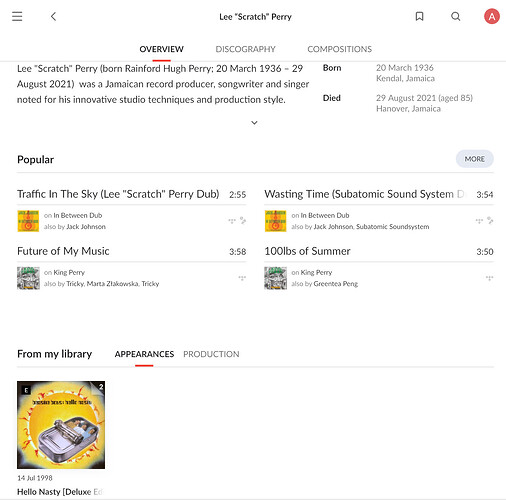This screenshot has width=506, height=500.
Task: Go back using the arrow icon
Action: (x=53, y=16)
